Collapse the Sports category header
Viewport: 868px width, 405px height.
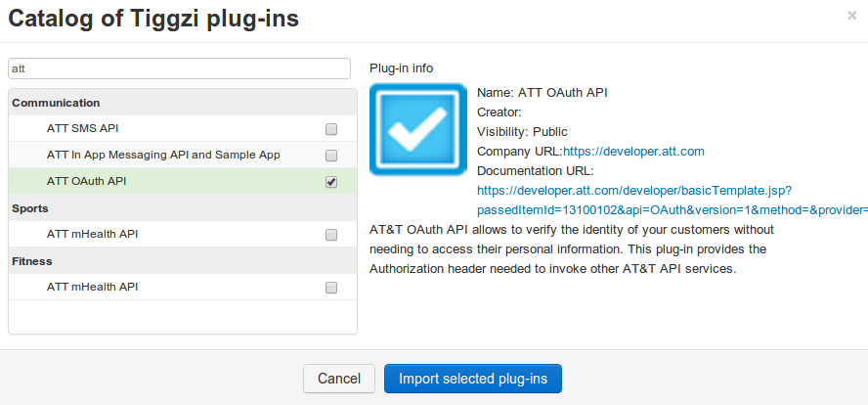[30, 208]
